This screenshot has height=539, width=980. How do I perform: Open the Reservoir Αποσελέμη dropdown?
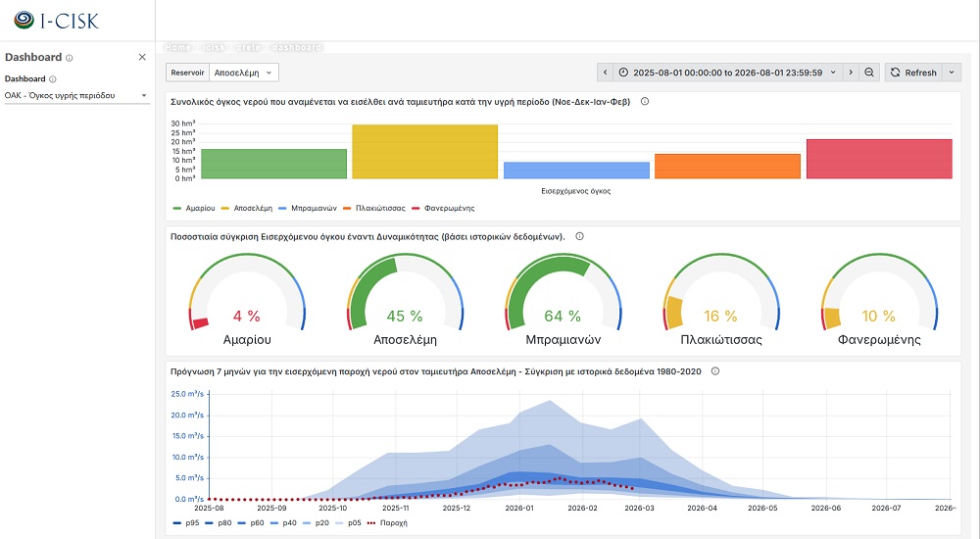click(x=245, y=73)
